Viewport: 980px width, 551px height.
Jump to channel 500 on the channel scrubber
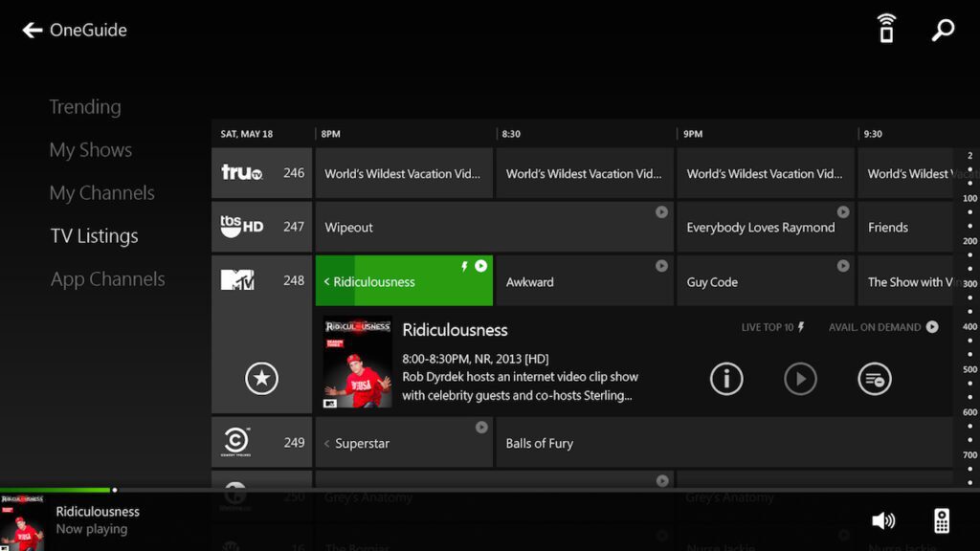pos(969,369)
